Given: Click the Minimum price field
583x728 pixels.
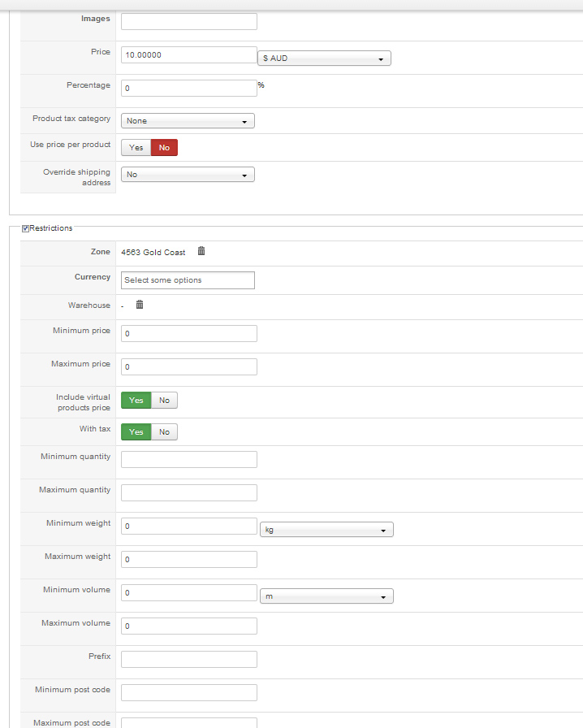Looking at the screenshot, I should click(188, 334).
